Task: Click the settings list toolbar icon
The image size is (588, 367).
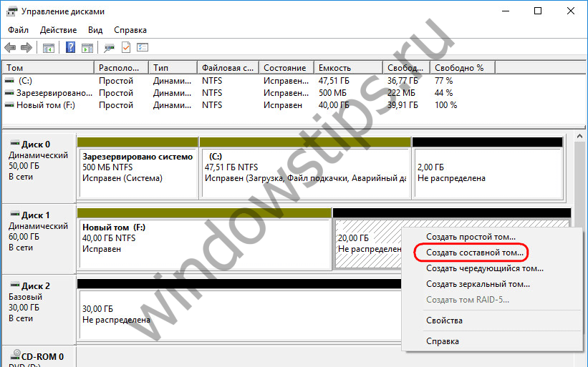Action: (143, 48)
